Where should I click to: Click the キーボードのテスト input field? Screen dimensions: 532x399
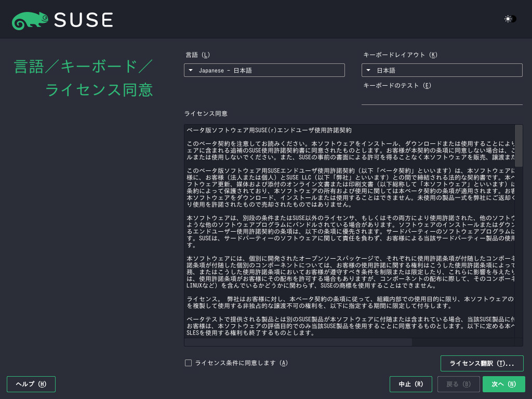442,98
